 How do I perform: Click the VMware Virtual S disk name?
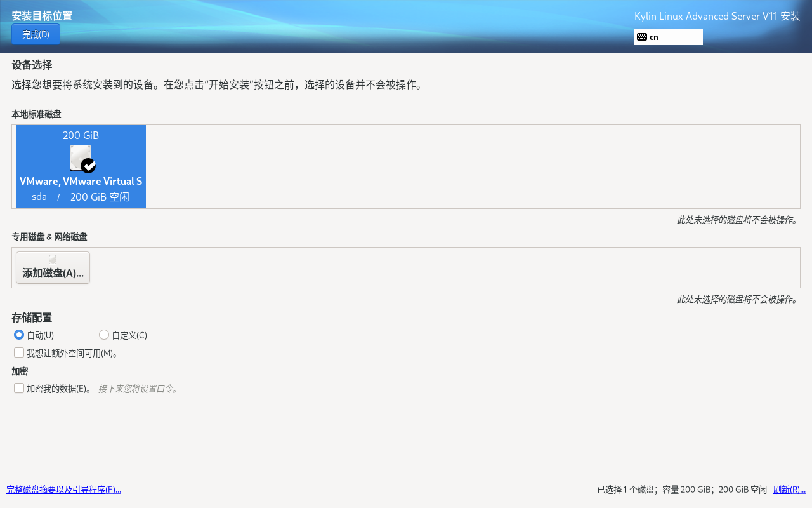click(x=81, y=181)
